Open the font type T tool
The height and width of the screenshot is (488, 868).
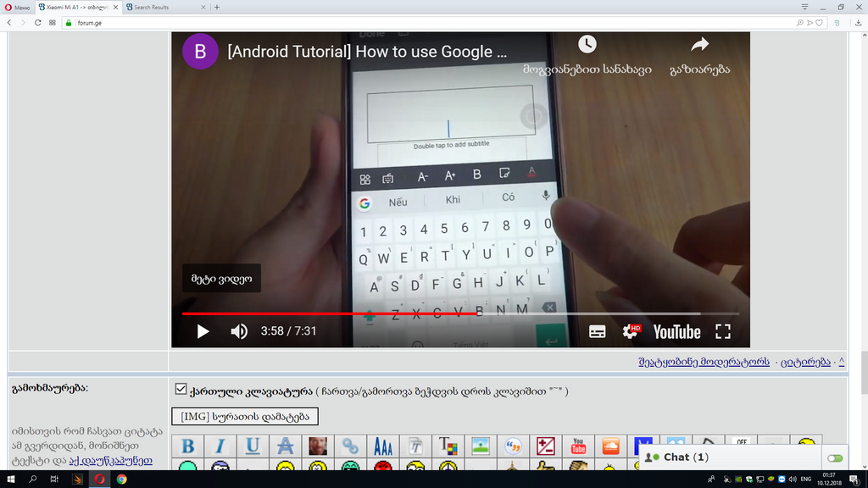pyautogui.click(x=415, y=446)
